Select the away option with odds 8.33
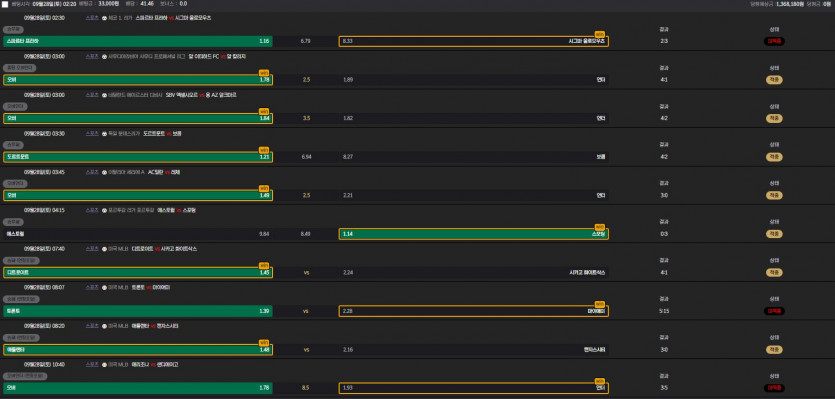This screenshot has height=399, width=835. pyautogui.click(x=473, y=41)
